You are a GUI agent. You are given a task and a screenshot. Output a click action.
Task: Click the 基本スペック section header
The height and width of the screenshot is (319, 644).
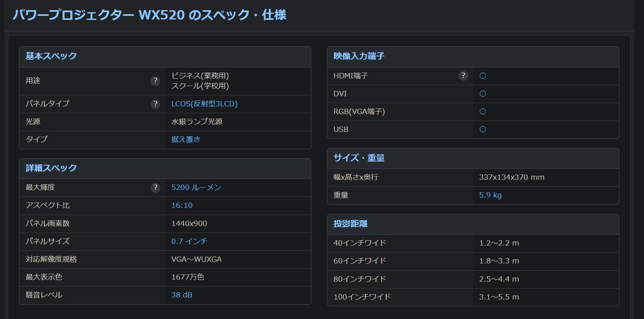(51, 56)
